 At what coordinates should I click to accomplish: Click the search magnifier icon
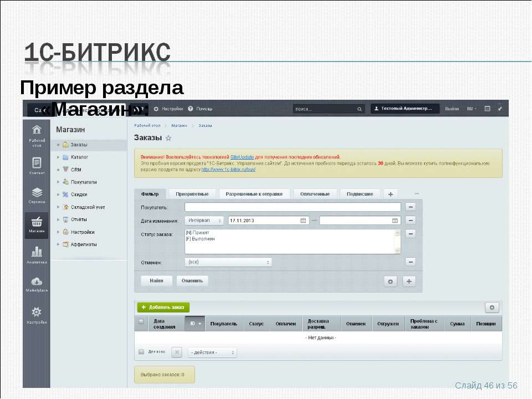tap(359, 109)
